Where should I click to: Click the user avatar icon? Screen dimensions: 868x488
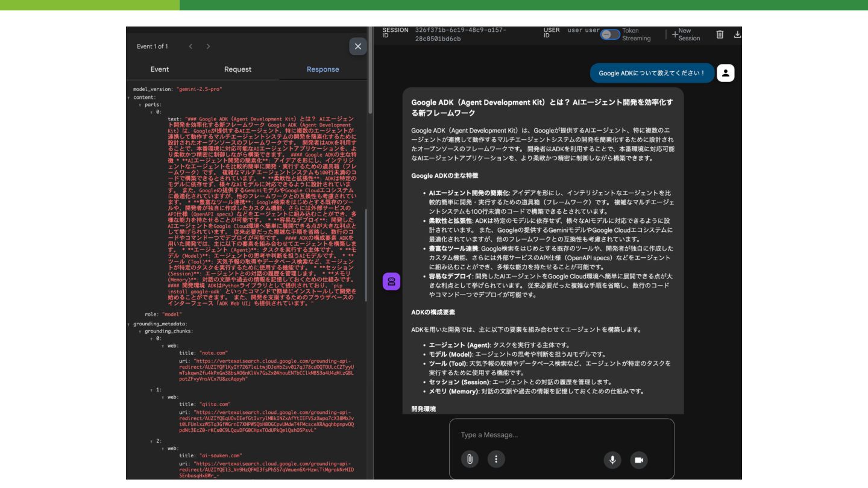pos(726,73)
